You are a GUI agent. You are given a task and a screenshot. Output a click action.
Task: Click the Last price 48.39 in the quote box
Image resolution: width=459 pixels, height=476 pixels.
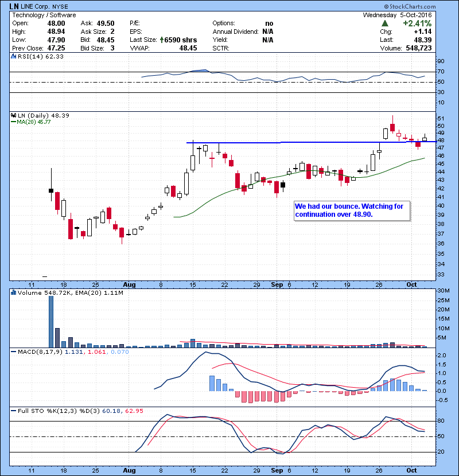click(422, 40)
